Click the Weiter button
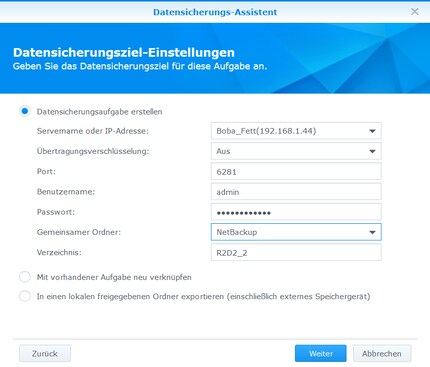This screenshot has height=367, width=430. click(x=321, y=353)
